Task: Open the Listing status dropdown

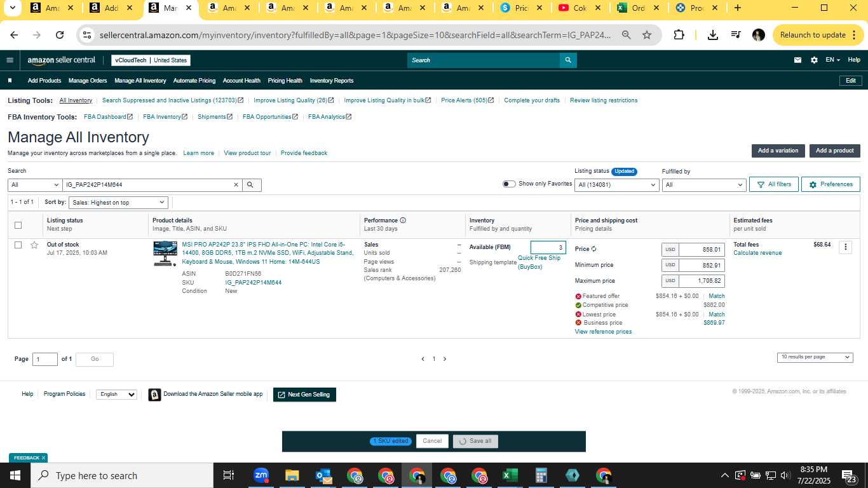Action: click(616, 185)
